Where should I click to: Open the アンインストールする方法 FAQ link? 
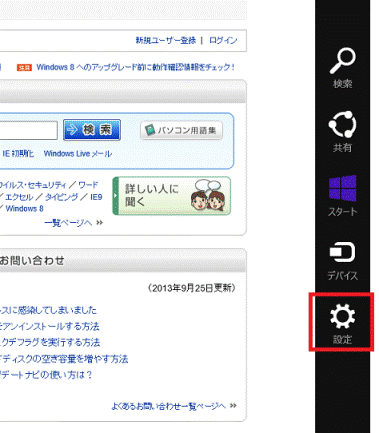tap(50, 326)
